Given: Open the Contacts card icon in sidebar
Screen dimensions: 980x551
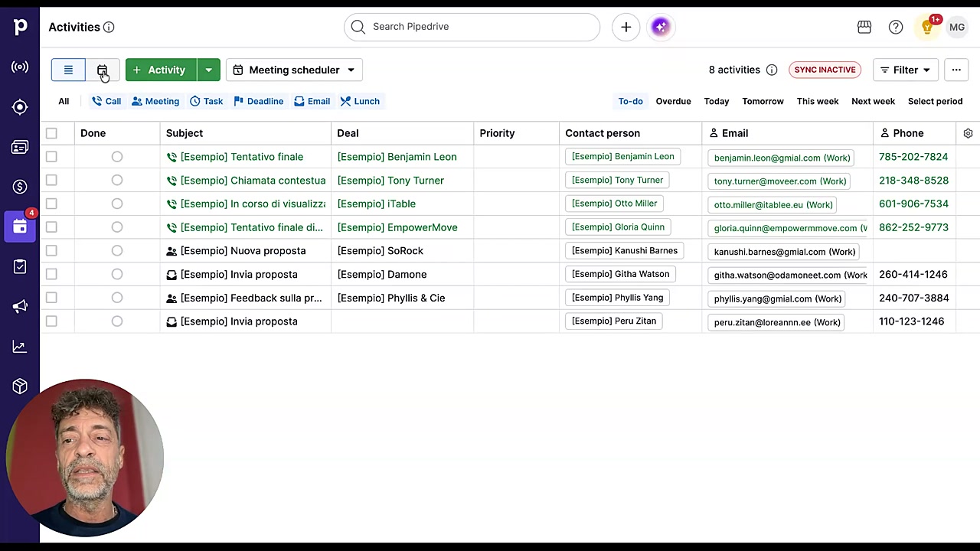Looking at the screenshot, I should [20, 147].
